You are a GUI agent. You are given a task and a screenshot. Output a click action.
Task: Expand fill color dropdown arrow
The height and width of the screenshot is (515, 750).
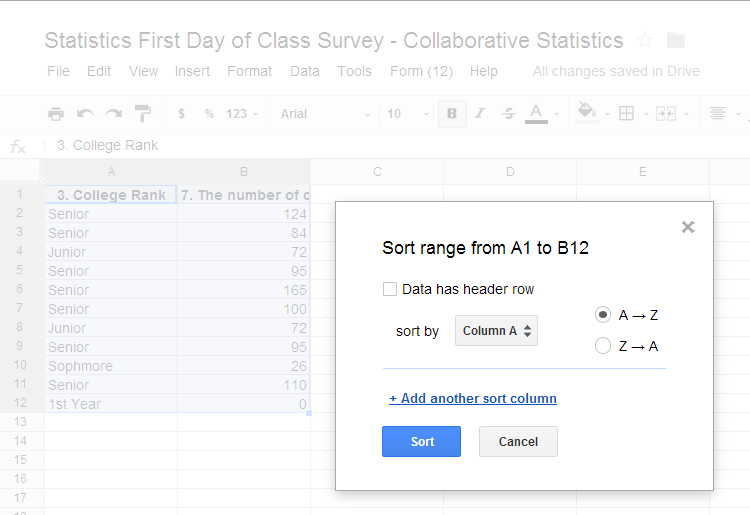(607, 114)
